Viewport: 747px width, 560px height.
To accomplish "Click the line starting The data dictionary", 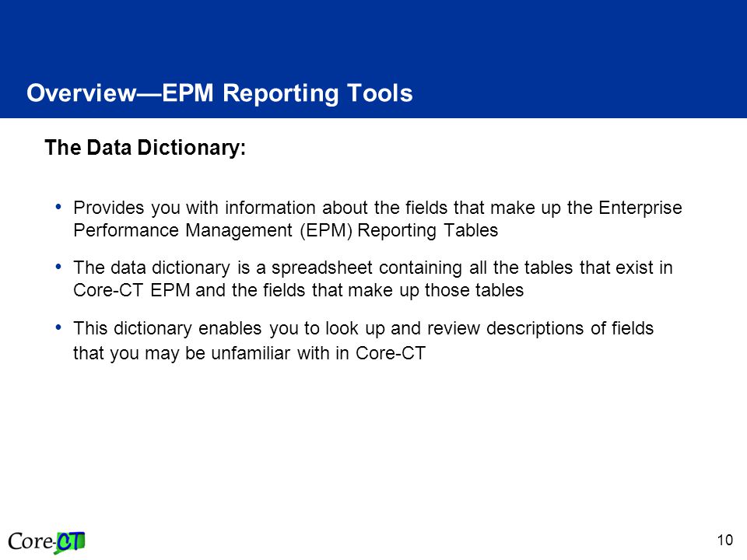I will click(x=373, y=268).
